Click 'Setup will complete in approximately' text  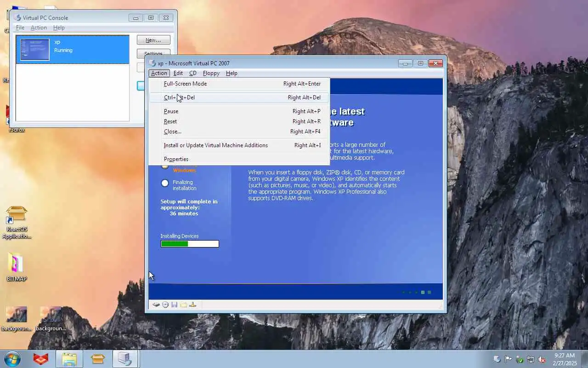(189, 204)
